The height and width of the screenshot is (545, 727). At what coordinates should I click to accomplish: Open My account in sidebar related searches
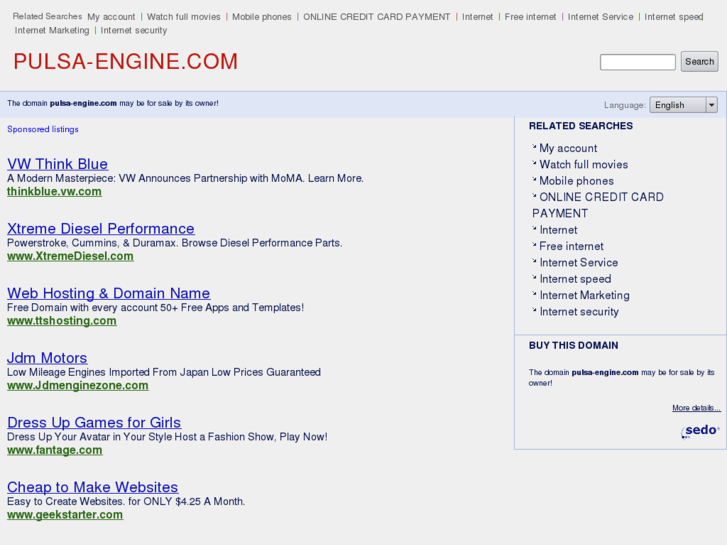click(x=568, y=148)
